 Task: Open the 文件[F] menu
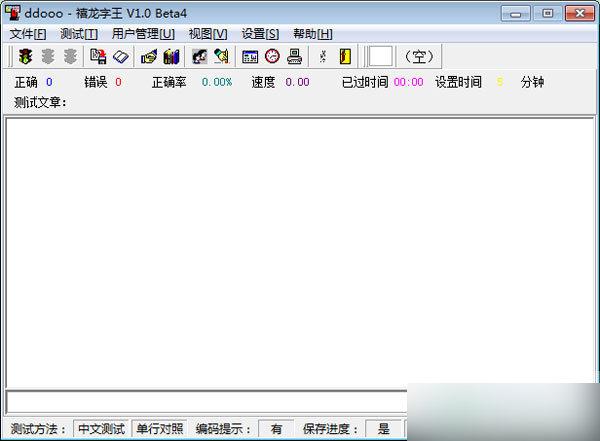coord(28,34)
